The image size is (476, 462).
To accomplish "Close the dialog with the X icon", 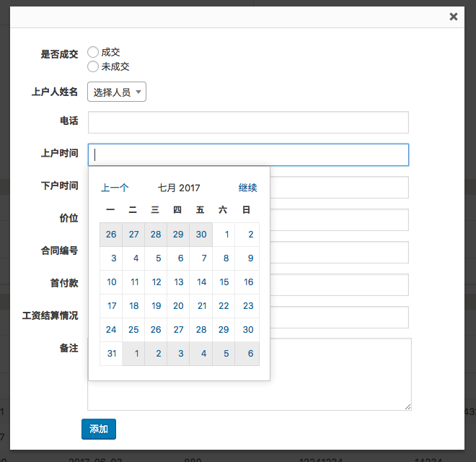I will pos(454,17).
